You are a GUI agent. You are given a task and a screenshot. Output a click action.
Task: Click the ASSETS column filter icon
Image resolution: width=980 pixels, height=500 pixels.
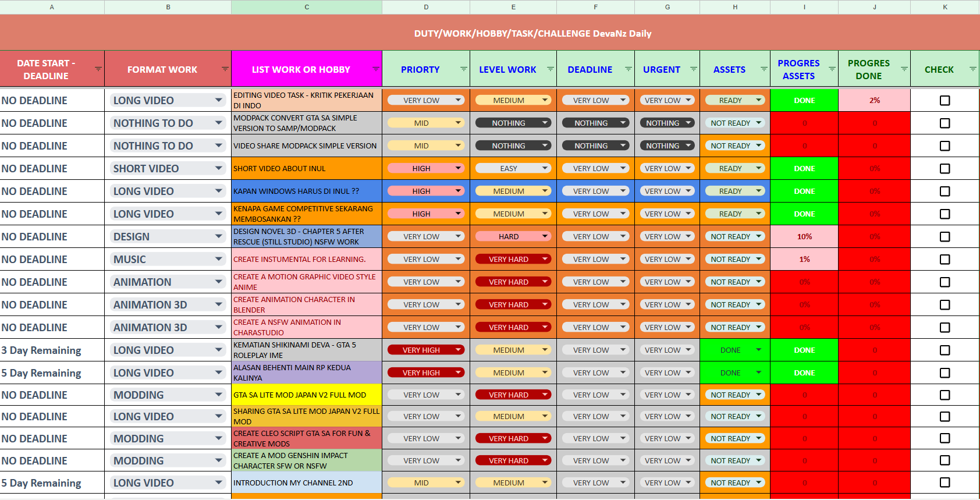coord(764,69)
